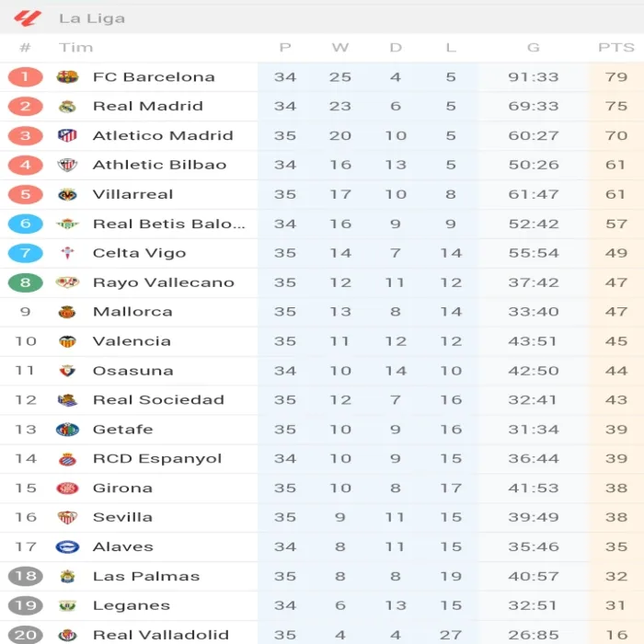644x644 pixels.
Task: Click the La Liga logo icon
Action: click(x=28, y=17)
